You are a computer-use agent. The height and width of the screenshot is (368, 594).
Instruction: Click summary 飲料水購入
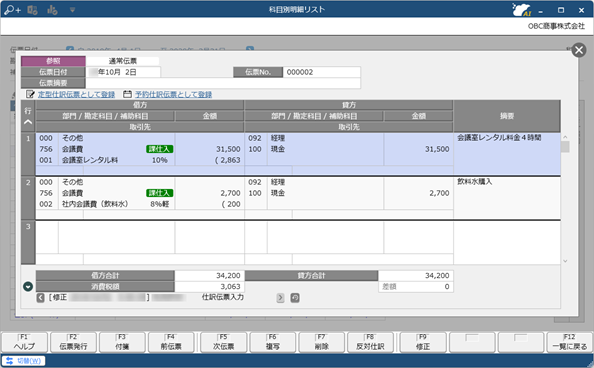pos(474,182)
